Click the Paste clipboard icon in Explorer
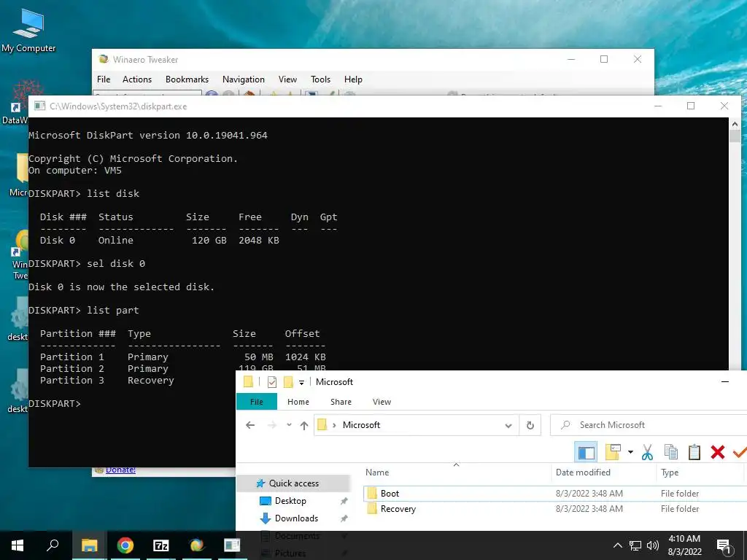Screen dimensions: 747x560 tap(694, 452)
